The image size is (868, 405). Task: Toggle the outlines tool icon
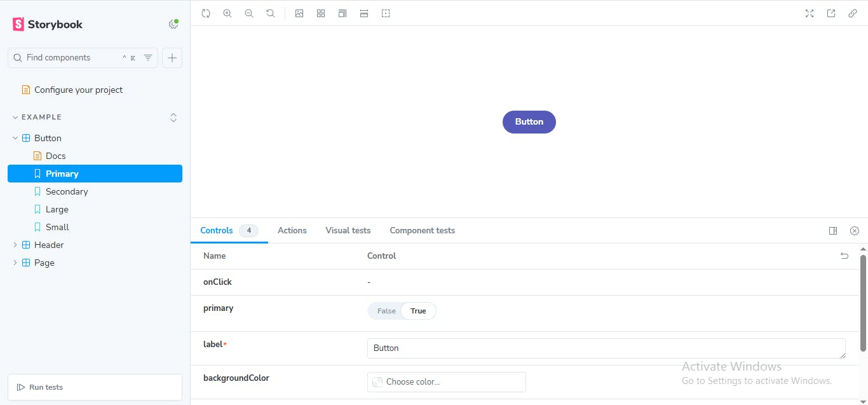click(x=386, y=13)
